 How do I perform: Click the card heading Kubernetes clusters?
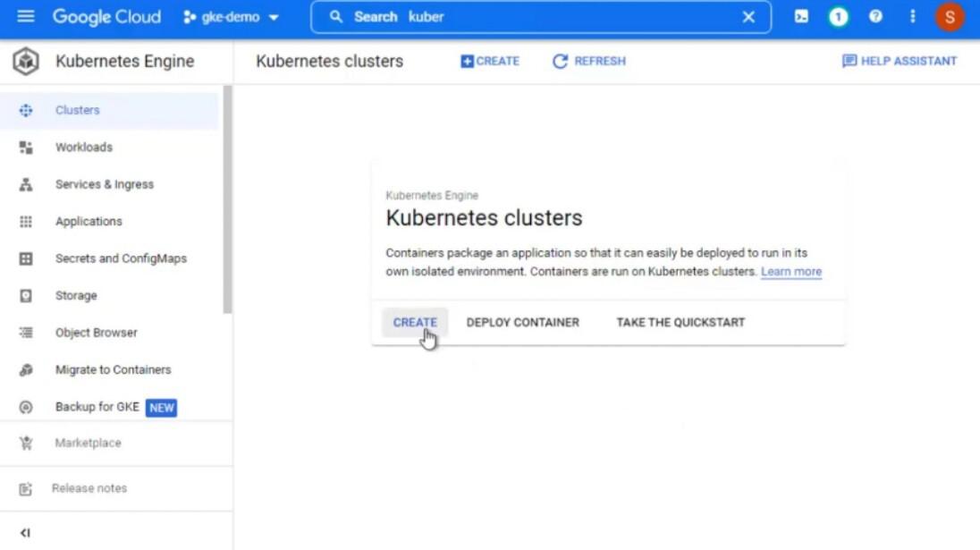484,218
